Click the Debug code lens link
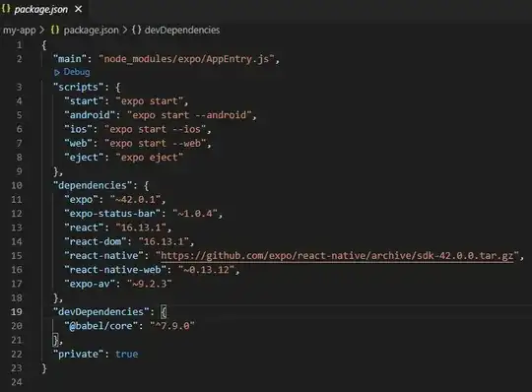This screenshot has height=392, width=532. coord(77,72)
